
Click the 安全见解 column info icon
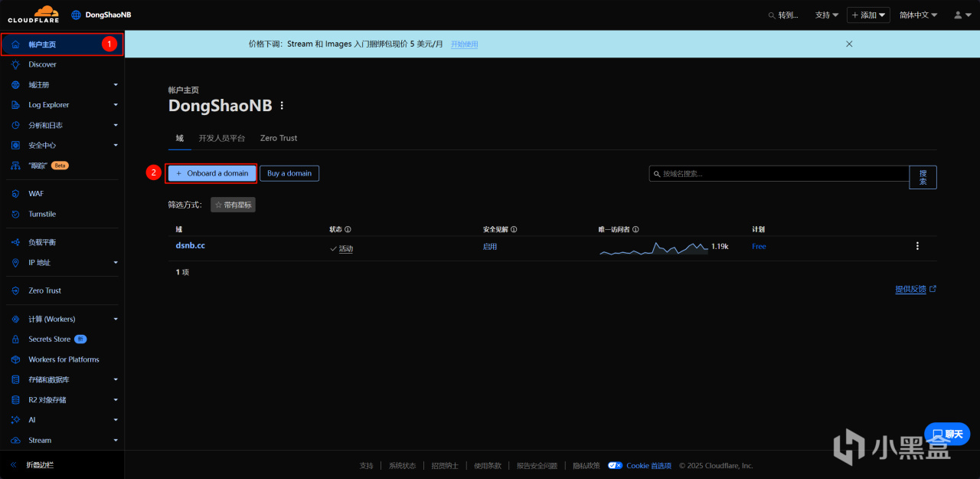514,229
